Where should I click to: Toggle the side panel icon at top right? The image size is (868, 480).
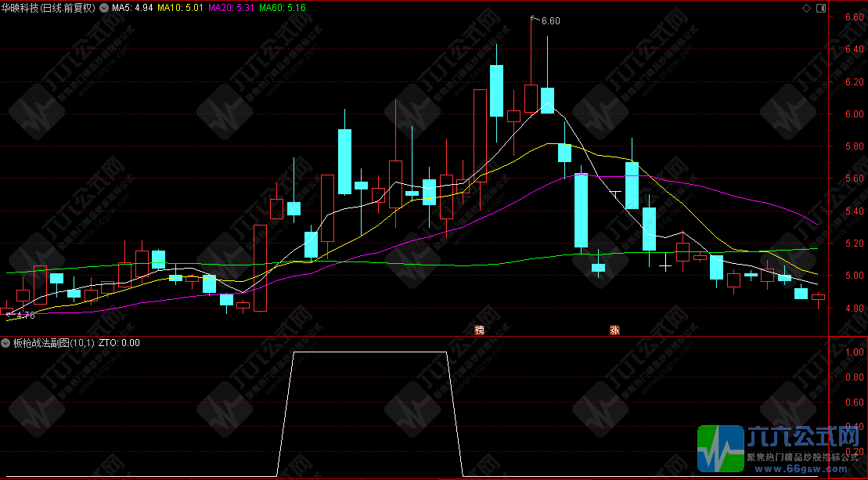pos(819,8)
